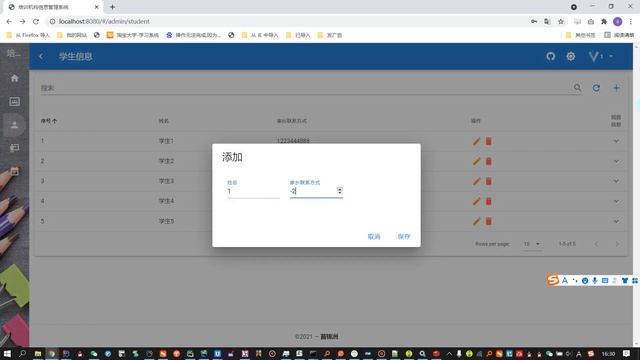Go to previous page of table
Image resolution: width=640 pixels, height=360 pixels.
(596, 244)
